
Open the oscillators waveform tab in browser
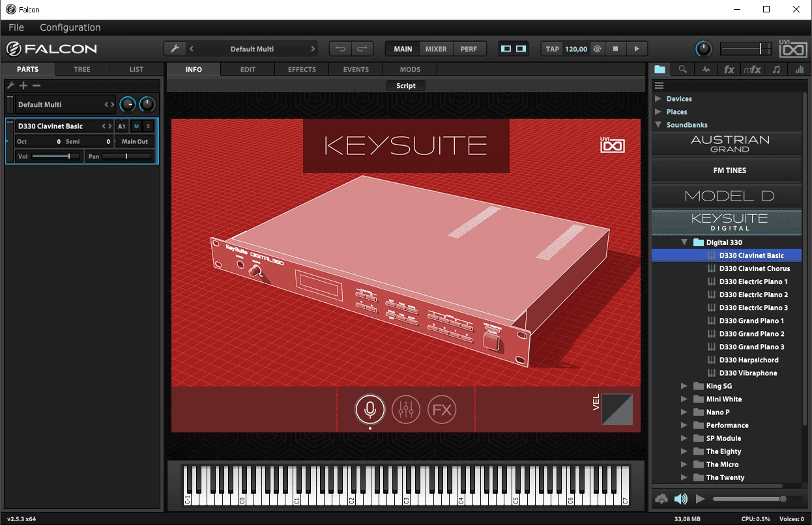[x=706, y=69]
